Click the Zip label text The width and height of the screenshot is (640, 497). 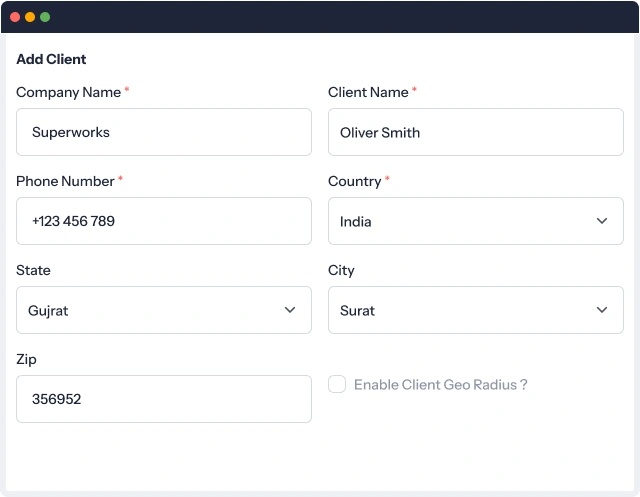pos(27,359)
